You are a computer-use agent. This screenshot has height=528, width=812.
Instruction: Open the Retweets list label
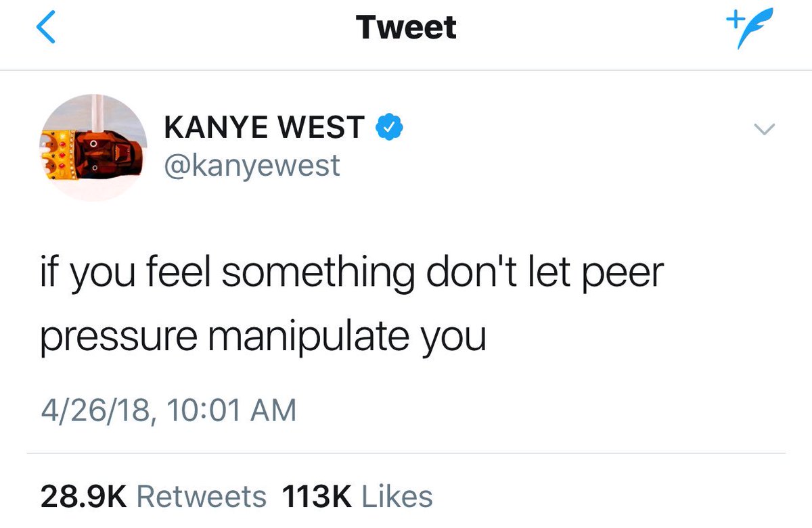coord(202,497)
